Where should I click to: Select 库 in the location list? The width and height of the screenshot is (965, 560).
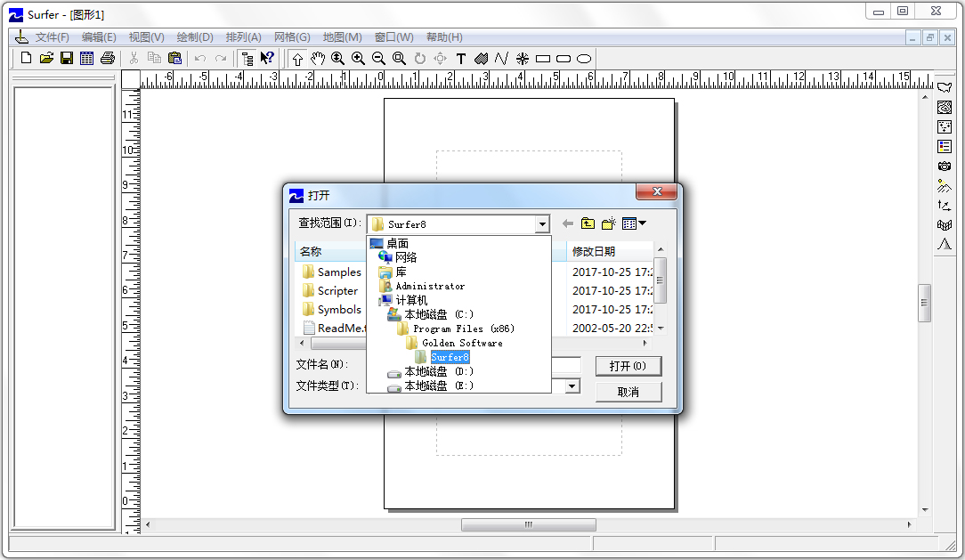tap(401, 272)
